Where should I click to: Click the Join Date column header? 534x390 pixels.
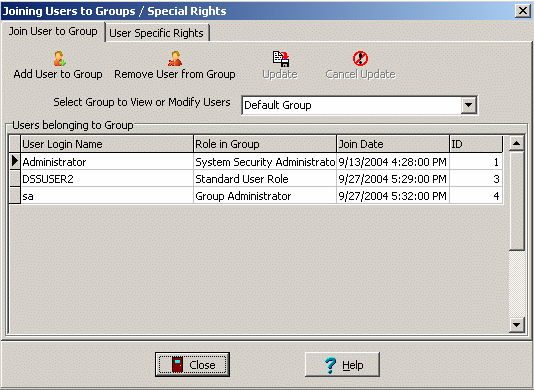pos(393,144)
